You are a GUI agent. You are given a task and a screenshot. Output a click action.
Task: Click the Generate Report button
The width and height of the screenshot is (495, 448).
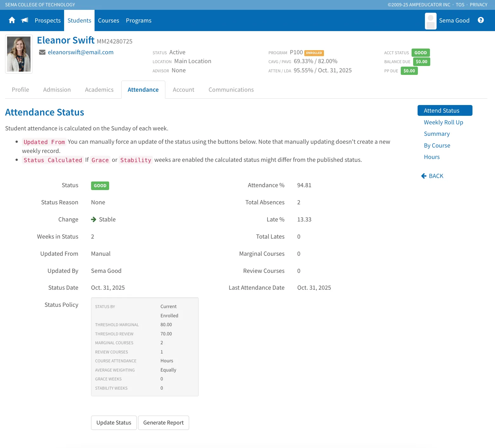click(163, 423)
